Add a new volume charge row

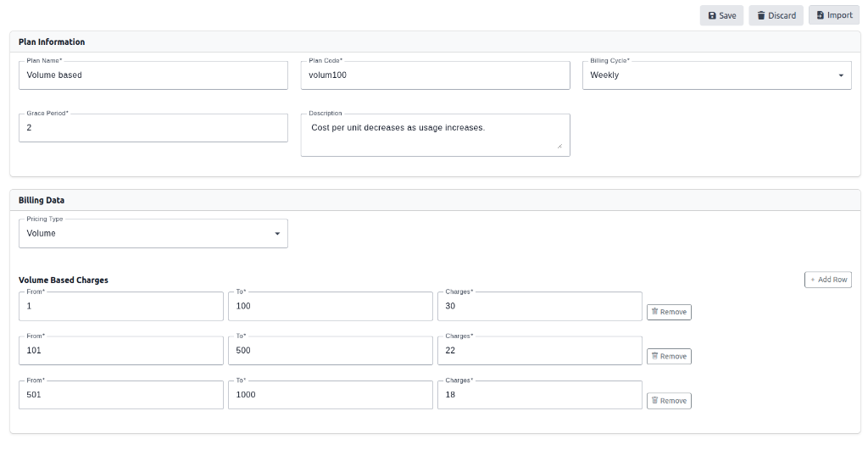point(827,280)
